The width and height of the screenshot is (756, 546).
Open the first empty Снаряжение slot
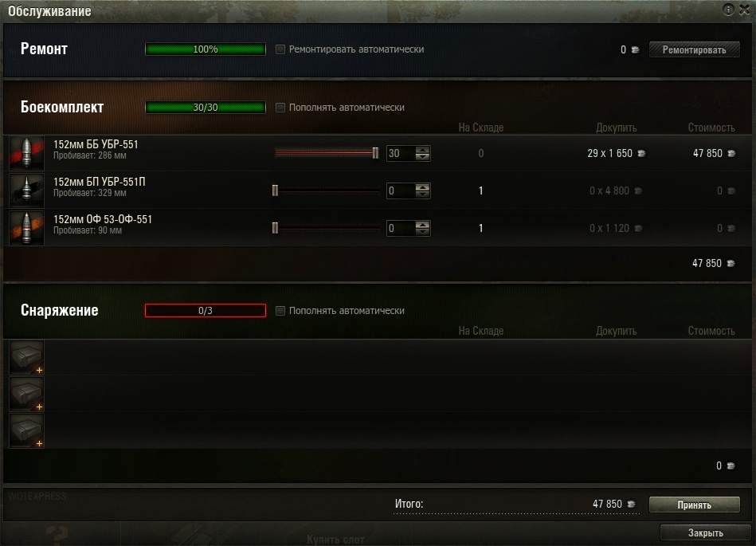(x=27, y=357)
